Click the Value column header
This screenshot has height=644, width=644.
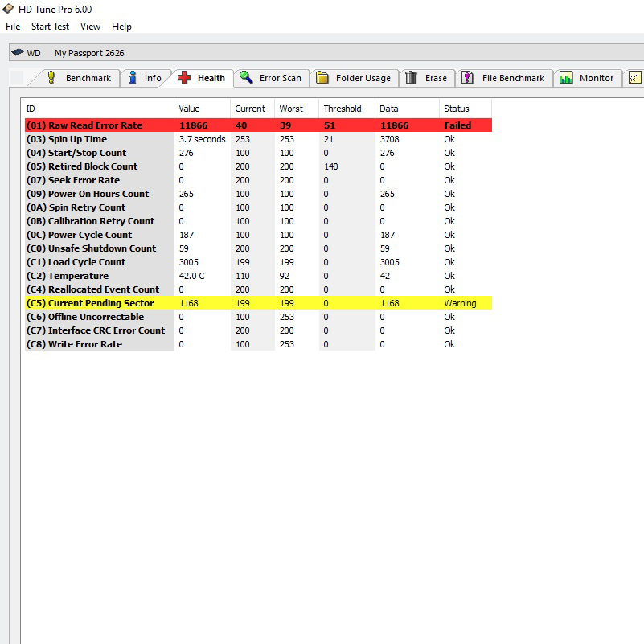point(202,109)
